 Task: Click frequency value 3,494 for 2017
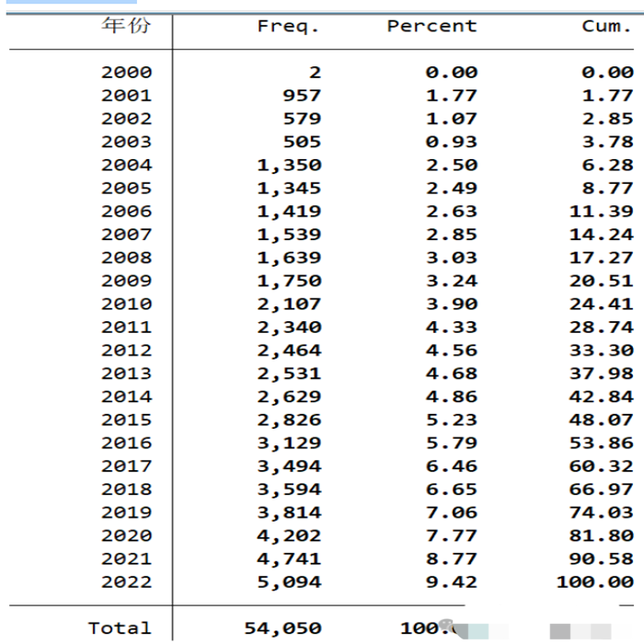tap(289, 467)
